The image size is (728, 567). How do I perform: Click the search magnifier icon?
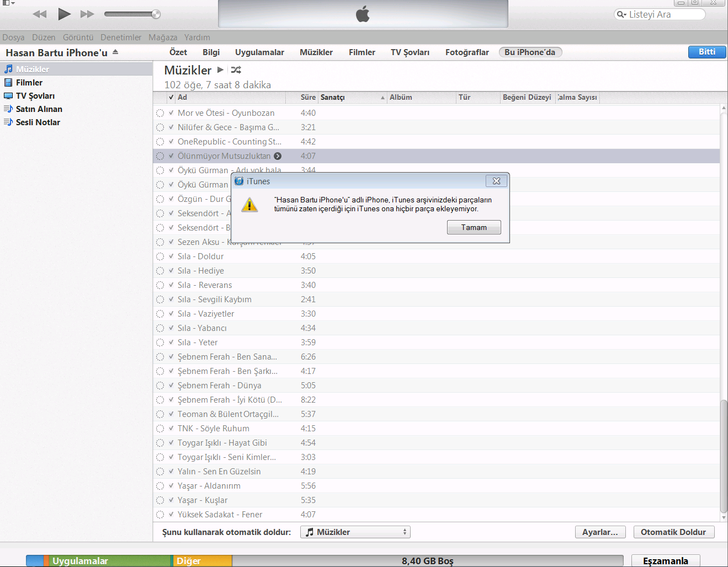[x=621, y=14]
